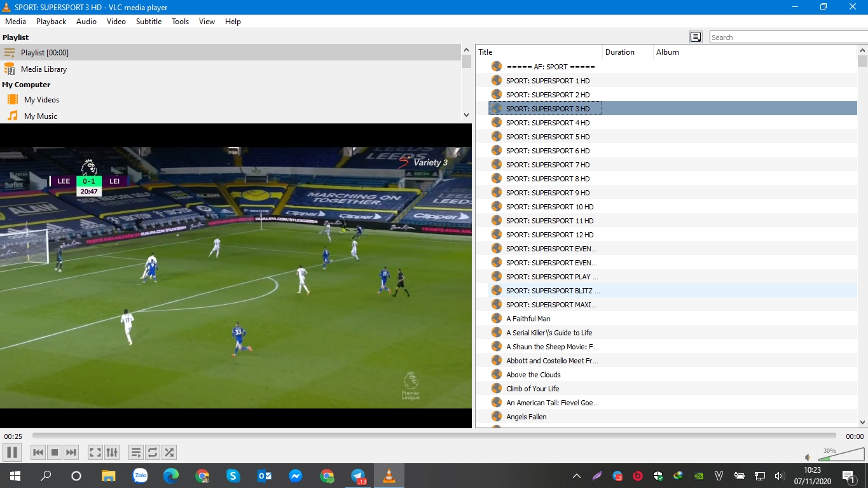Adjust the volume slider at 30%
The image size is (868, 488).
pyautogui.click(x=841, y=454)
